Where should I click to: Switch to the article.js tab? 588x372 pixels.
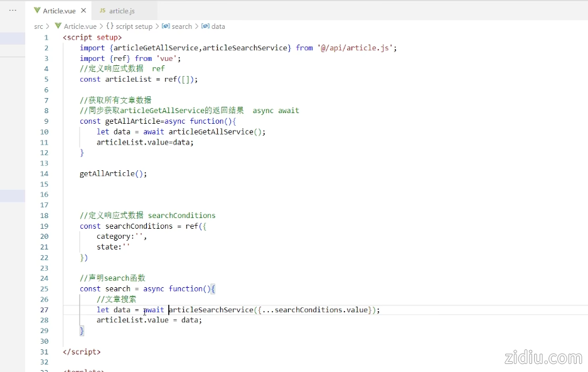[x=122, y=11]
